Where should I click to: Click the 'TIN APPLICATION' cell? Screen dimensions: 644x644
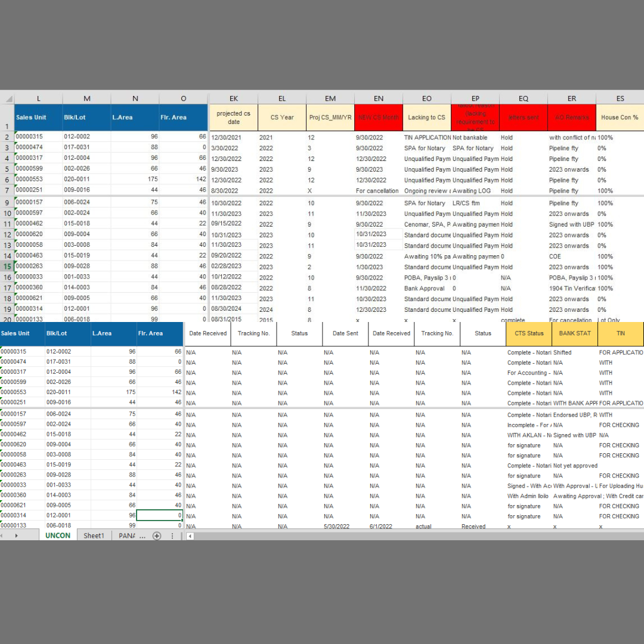[427, 138]
